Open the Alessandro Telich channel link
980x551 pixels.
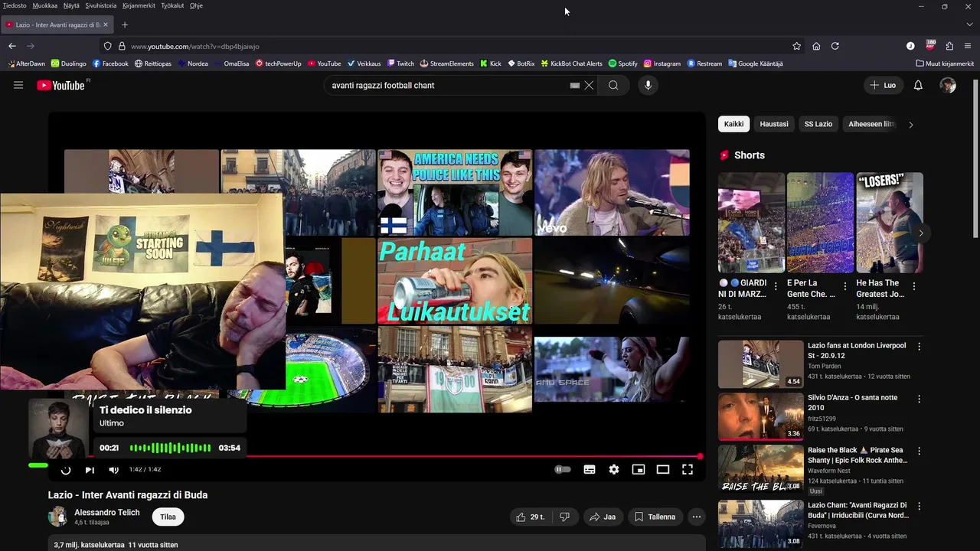[106, 513]
